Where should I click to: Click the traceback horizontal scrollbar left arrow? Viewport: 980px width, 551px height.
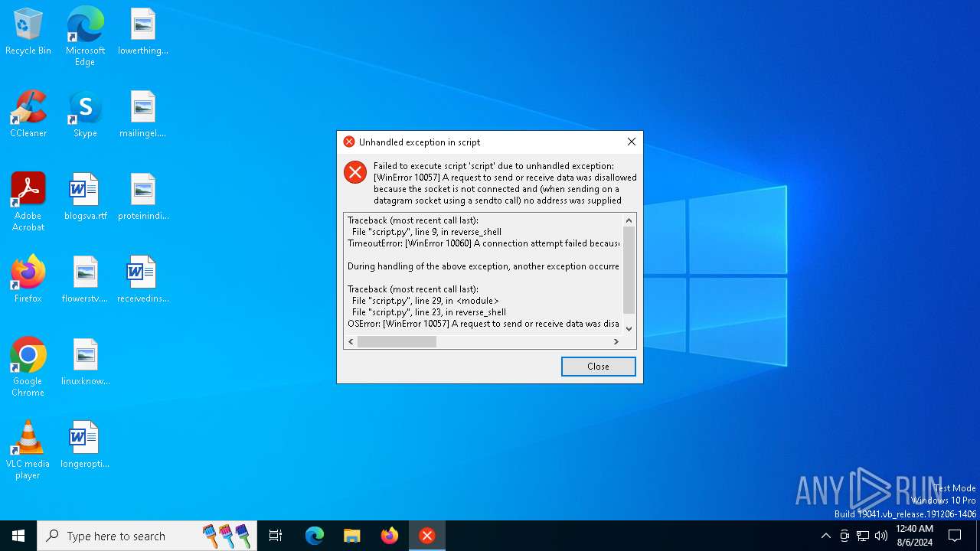tap(351, 341)
